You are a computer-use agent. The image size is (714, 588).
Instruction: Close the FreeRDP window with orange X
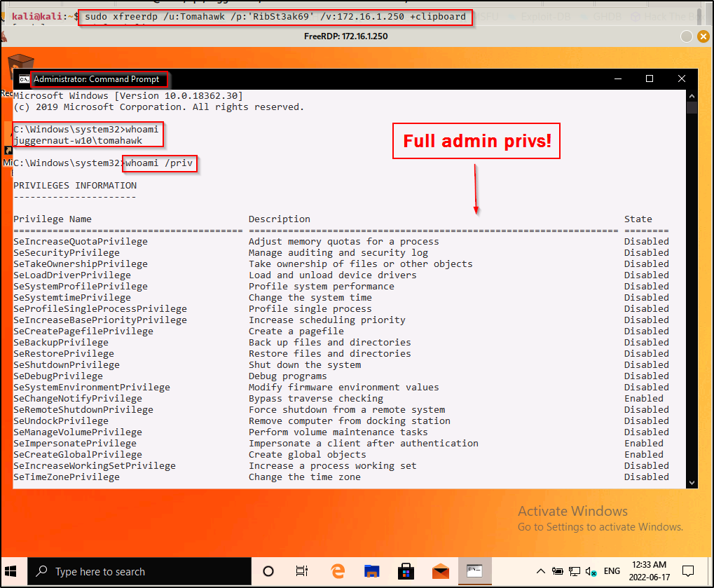point(703,36)
